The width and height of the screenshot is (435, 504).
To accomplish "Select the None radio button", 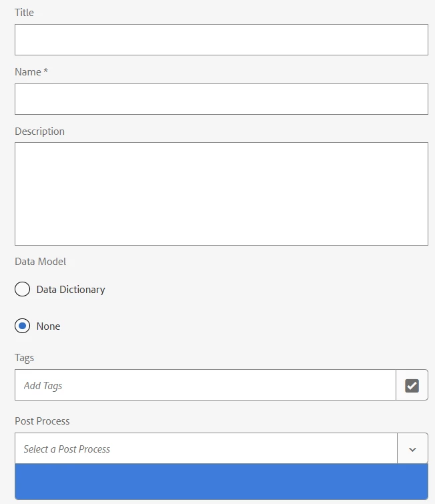I will pyautogui.click(x=22, y=326).
